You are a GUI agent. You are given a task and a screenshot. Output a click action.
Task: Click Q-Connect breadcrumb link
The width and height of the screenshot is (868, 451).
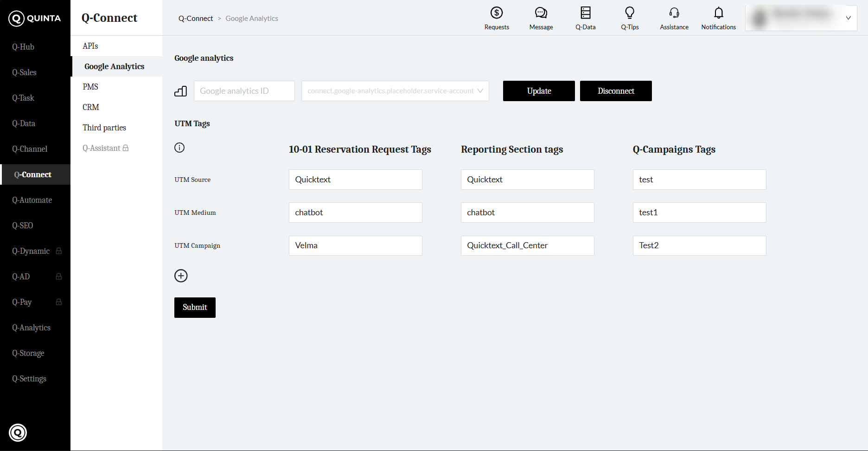coord(196,19)
